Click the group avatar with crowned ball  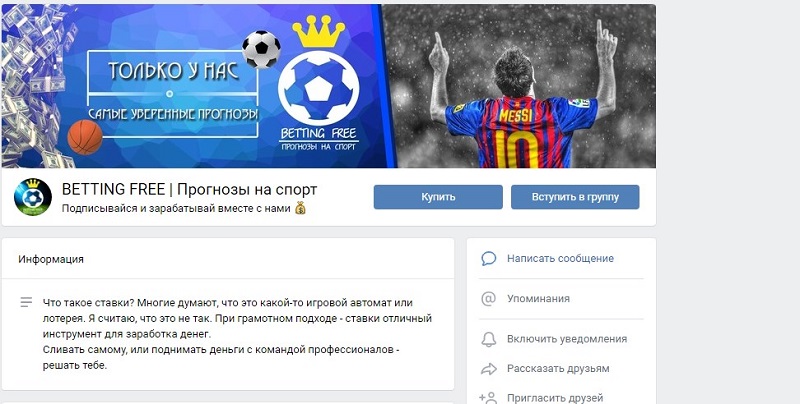[33, 197]
